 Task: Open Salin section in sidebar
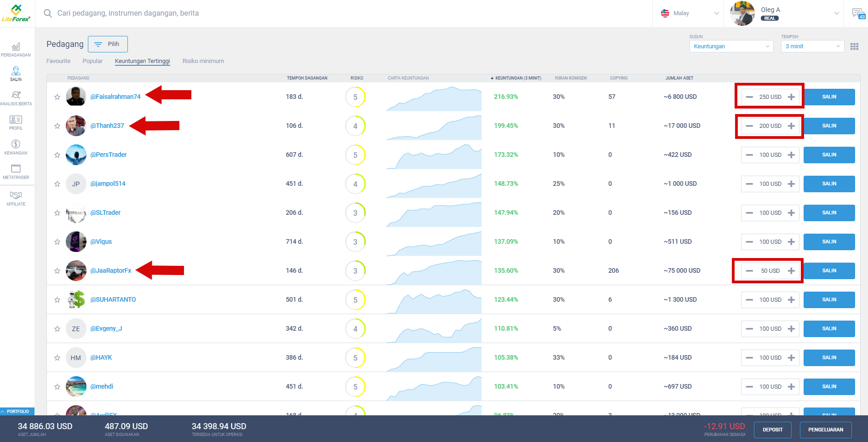(16, 74)
